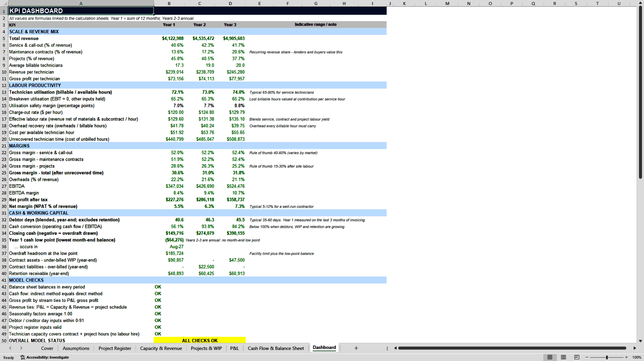This screenshot has width=644, height=361.
Task: Open the Projects & WIP sheet tab
Action: [206, 348]
